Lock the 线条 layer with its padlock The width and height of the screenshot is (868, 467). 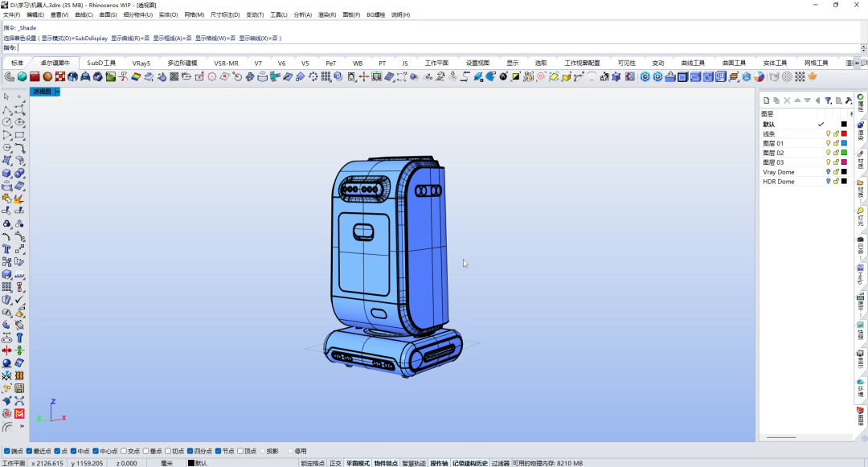pos(836,134)
